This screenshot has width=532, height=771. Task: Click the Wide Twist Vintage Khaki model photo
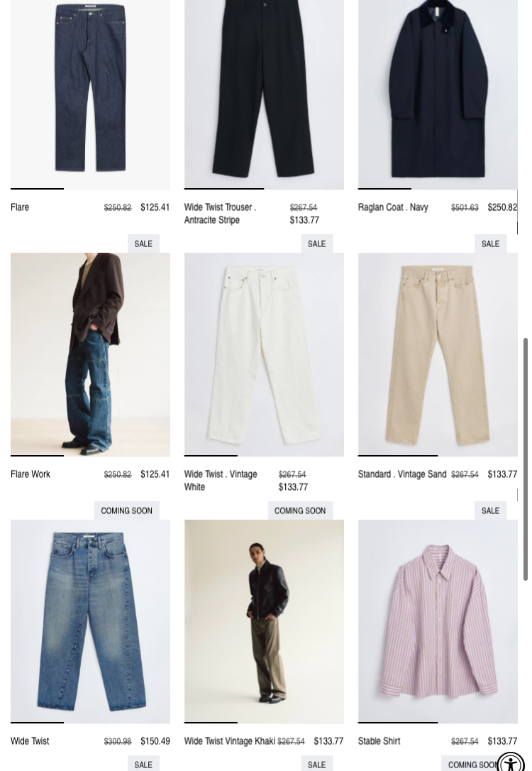pos(264,621)
